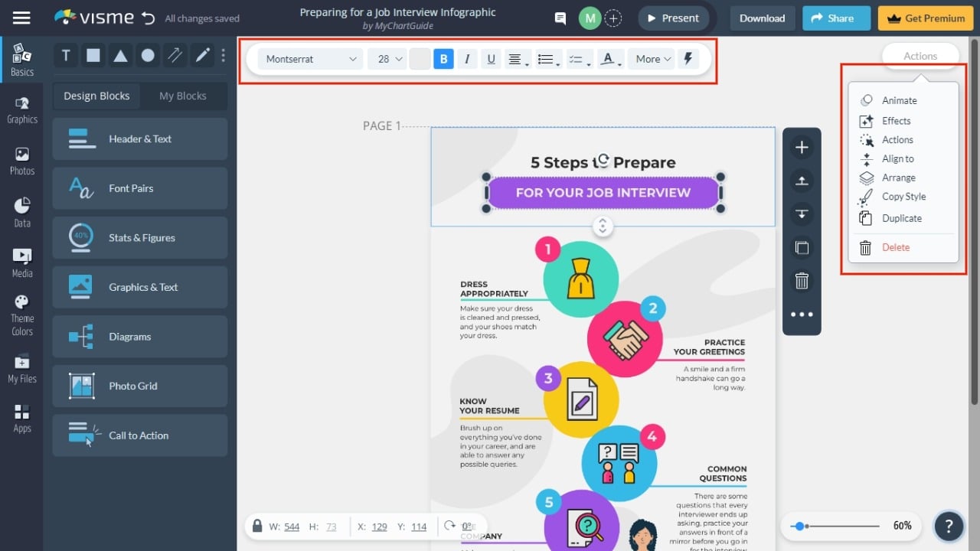Viewport: 980px width, 551px height.
Task: Open the My Files panel
Action: coord(21,370)
